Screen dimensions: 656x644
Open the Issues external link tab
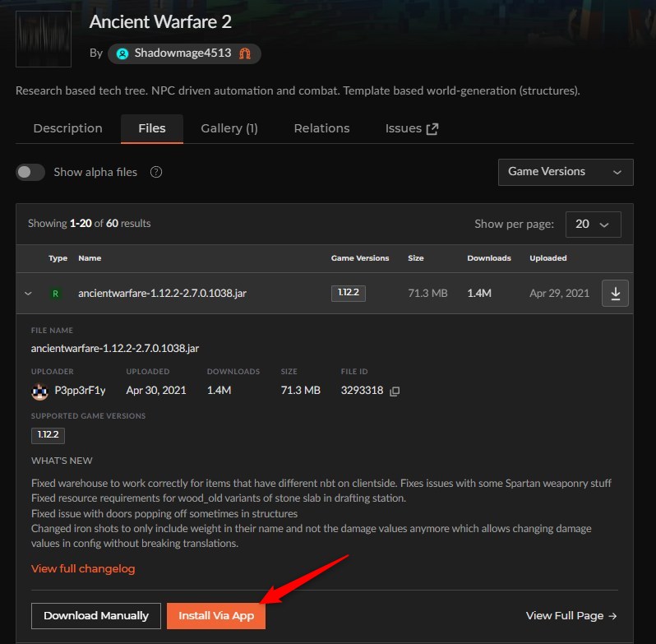click(x=412, y=128)
